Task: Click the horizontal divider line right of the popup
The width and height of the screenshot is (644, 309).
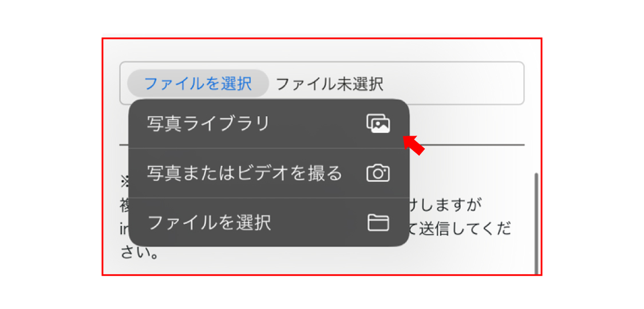Action: click(467, 145)
